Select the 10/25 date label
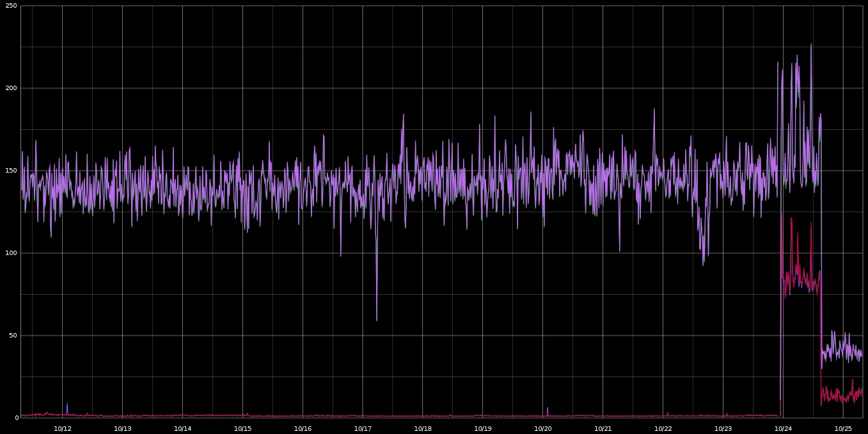868x434 pixels. tap(842, 428)
